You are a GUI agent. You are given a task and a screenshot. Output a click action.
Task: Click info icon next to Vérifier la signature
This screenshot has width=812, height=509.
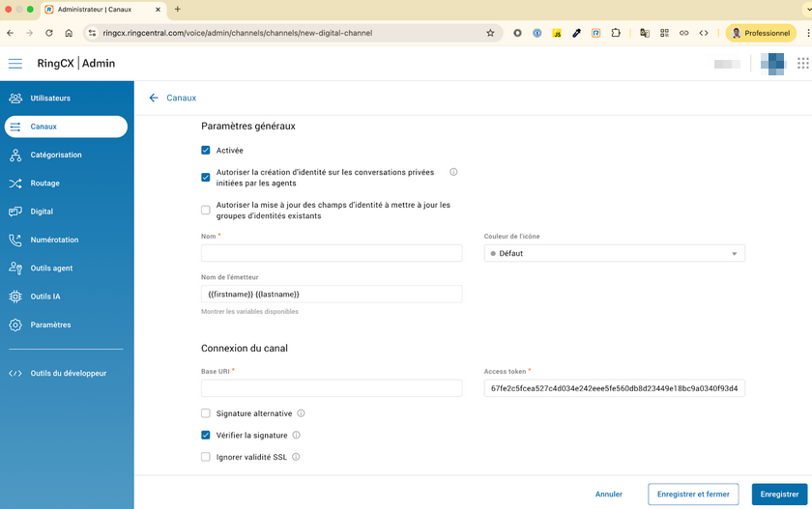297,436
